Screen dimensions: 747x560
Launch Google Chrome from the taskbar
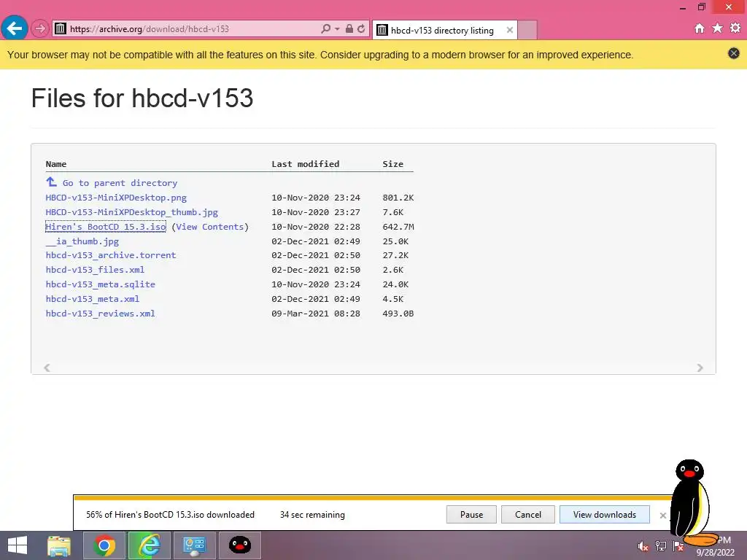pyautogui.click(x=104, y=545)
